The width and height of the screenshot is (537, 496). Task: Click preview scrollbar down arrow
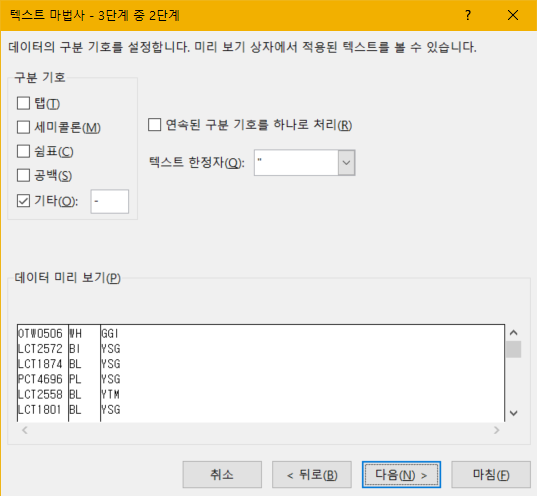click(x=513, y=413)
